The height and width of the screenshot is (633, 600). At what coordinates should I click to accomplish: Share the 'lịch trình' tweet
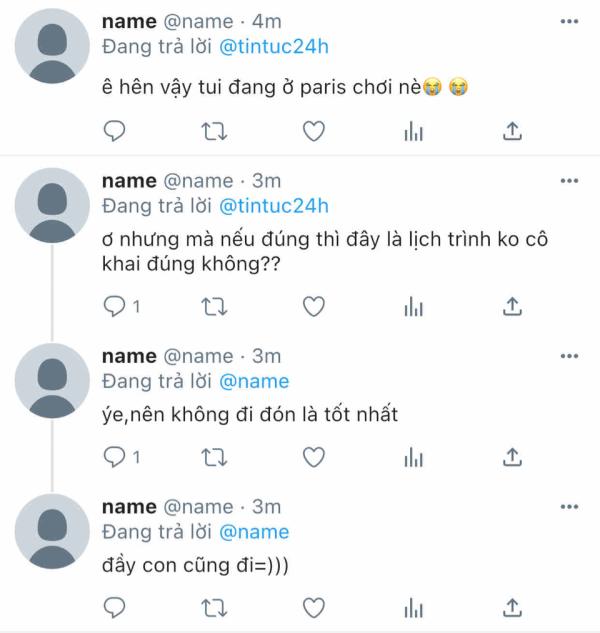tap(511, 306)
